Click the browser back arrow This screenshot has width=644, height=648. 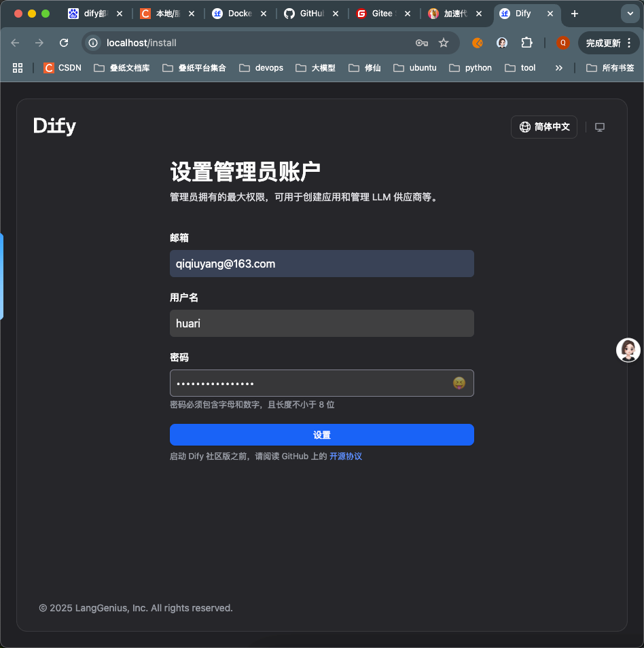[x=16, y=43]
